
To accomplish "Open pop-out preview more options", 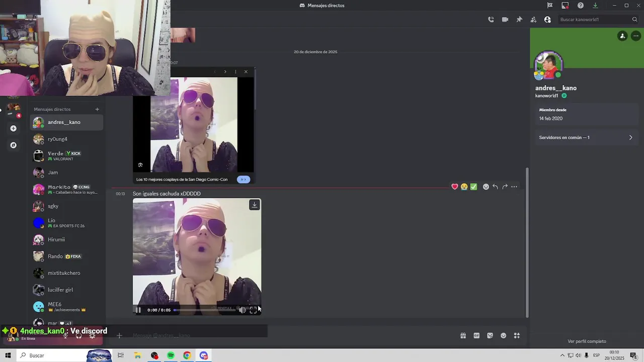I will (x=235, y=71).
